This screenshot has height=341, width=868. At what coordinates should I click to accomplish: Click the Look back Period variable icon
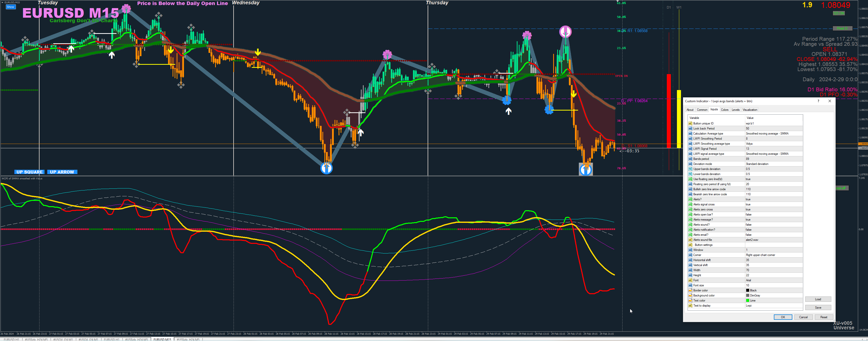pos(690,128)
